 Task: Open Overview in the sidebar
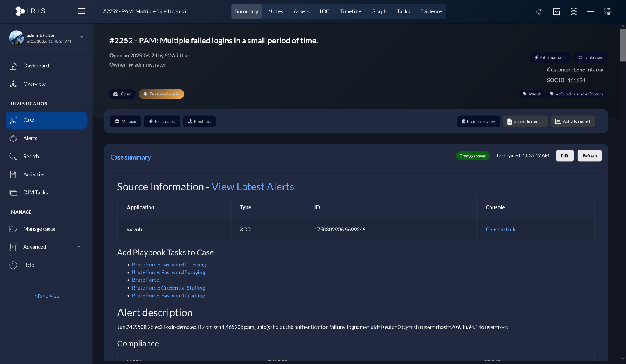(x=46, y=84)
